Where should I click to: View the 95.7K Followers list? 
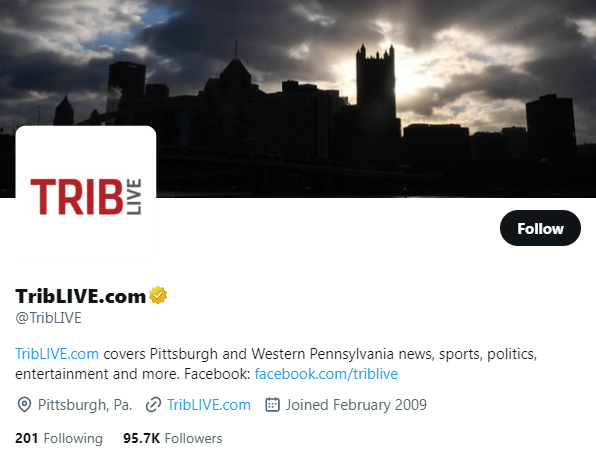pyautogui.click(x=173, y=438)
